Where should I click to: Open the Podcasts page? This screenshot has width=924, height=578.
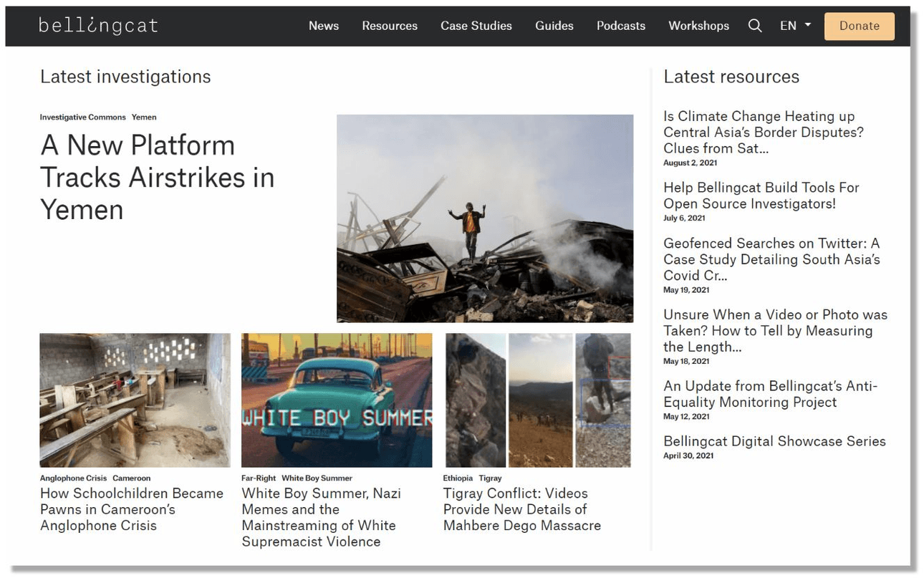(x=620, y=26)
